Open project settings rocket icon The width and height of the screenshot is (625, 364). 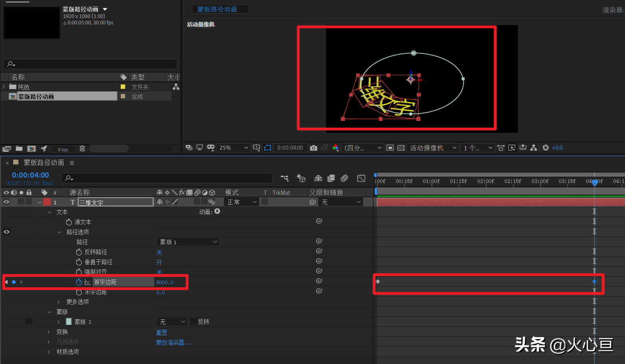click(x=44, y=148)
